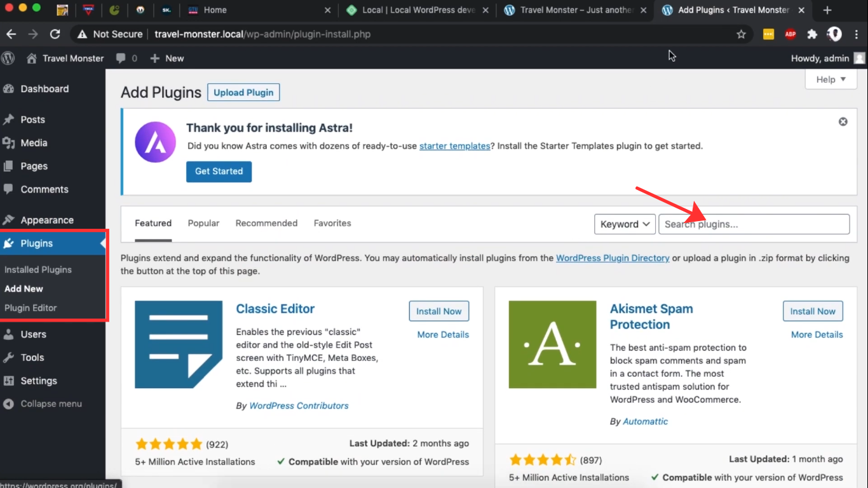Click Get Started in the Astra notice
The width and height of the screenshot is (868, 488).
pos(219,172)
